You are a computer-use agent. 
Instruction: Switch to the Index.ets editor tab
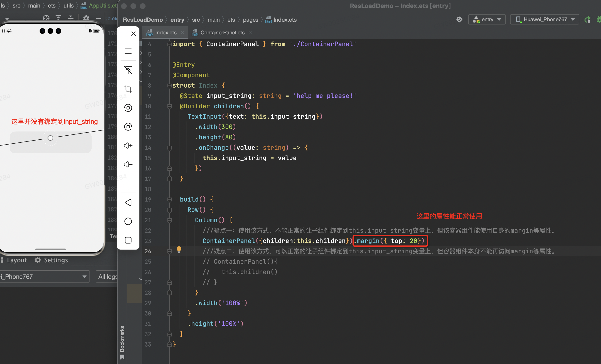click(166, 32)
